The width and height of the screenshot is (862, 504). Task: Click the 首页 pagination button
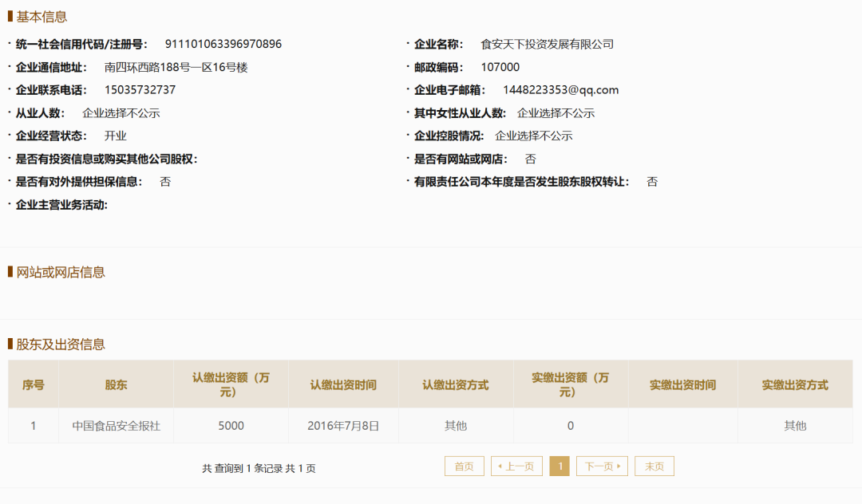point(464,466)
